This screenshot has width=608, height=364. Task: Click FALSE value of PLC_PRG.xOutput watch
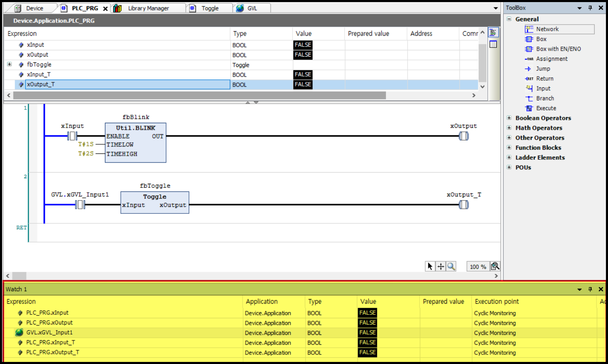368,323
